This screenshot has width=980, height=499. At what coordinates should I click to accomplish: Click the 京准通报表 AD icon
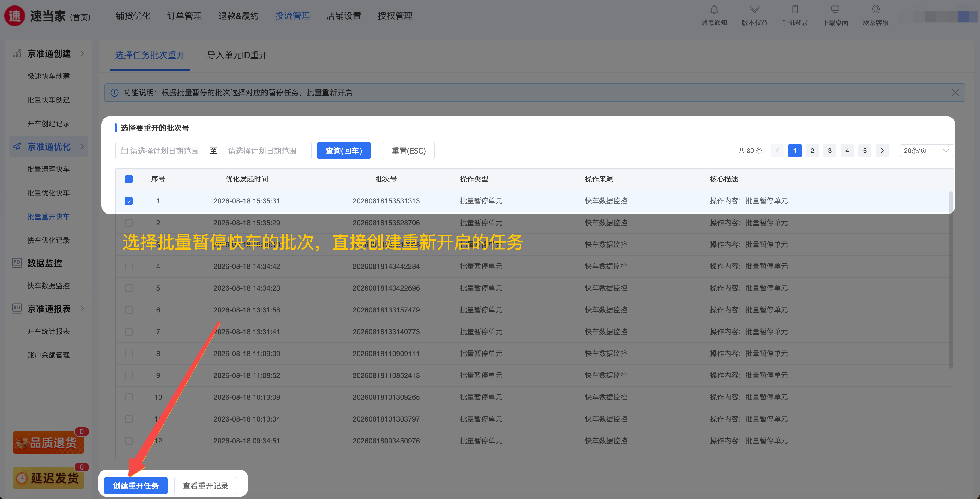17,308
